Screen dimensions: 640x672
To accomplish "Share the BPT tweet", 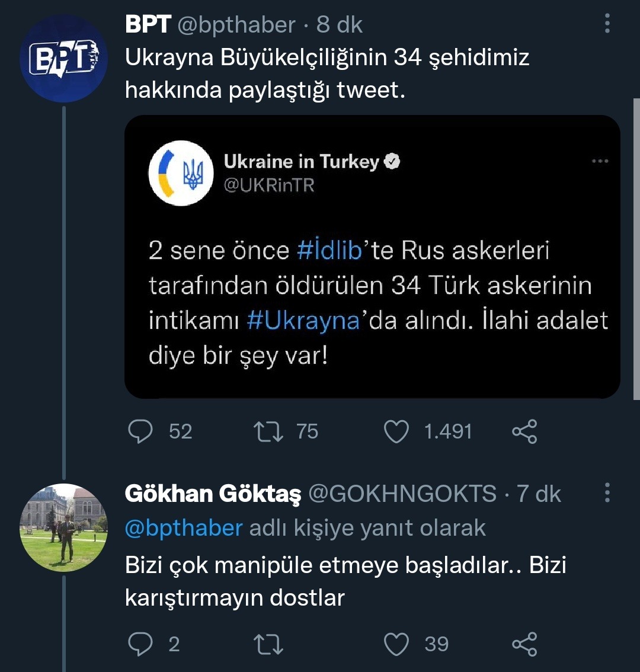I will point(524,431).
